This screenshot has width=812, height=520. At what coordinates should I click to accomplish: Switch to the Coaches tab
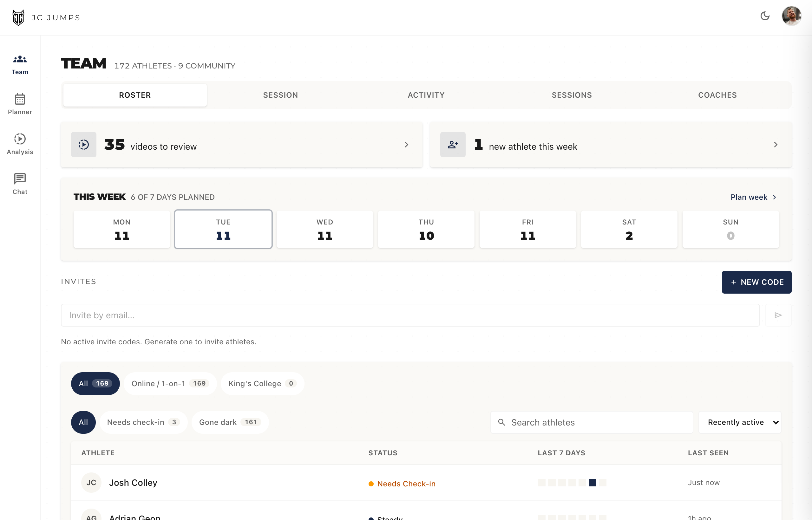click(717, 95)
